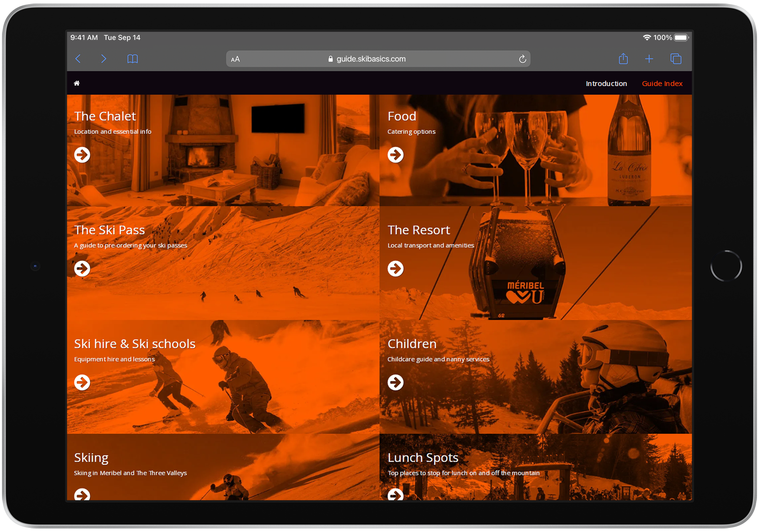Click the guide.skibasics.com address field

(370, 59)
